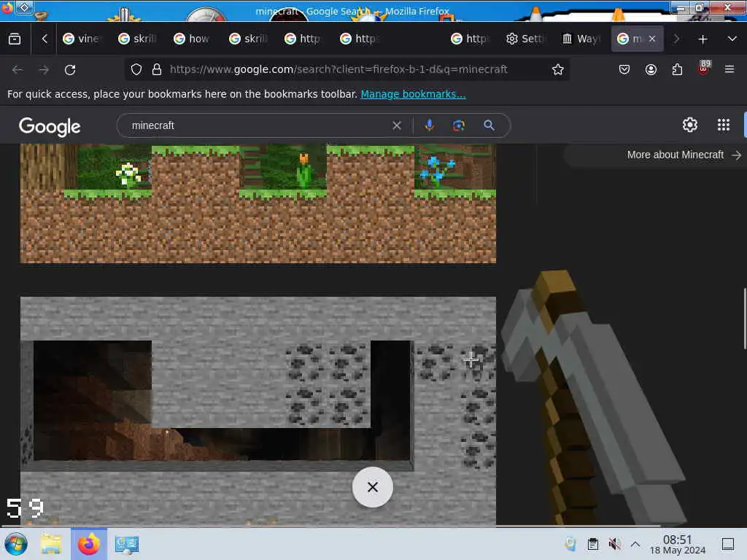Image resolution: width=747 pixels, height=560 pixels.
Task: Open uBlock extension icon with badge 89
Action: 704,68
